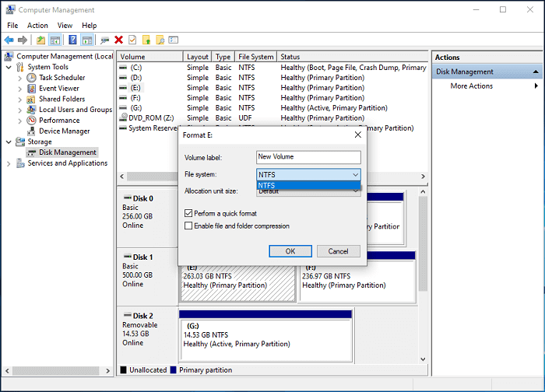Image resolution: width=545 pixels, height=392 pixels.
Task: Select the DVD_ROM (Z:) volume icon
Action: click(x=123, y=118)
